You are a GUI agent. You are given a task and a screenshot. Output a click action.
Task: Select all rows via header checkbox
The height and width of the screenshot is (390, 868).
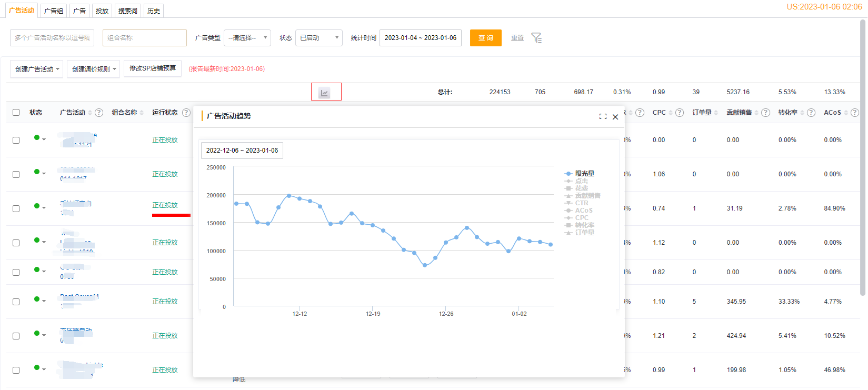coord(16,113)
